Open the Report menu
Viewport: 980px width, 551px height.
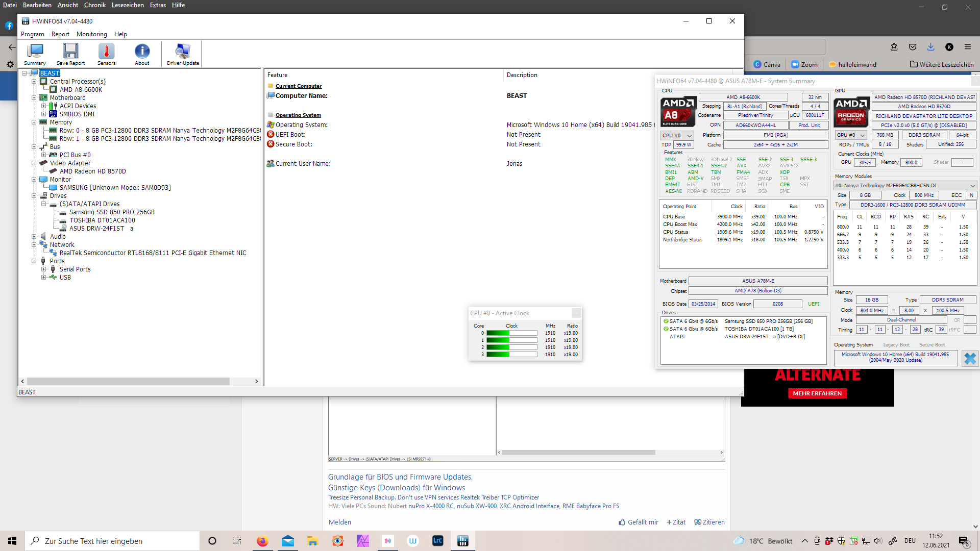[60, 34]
